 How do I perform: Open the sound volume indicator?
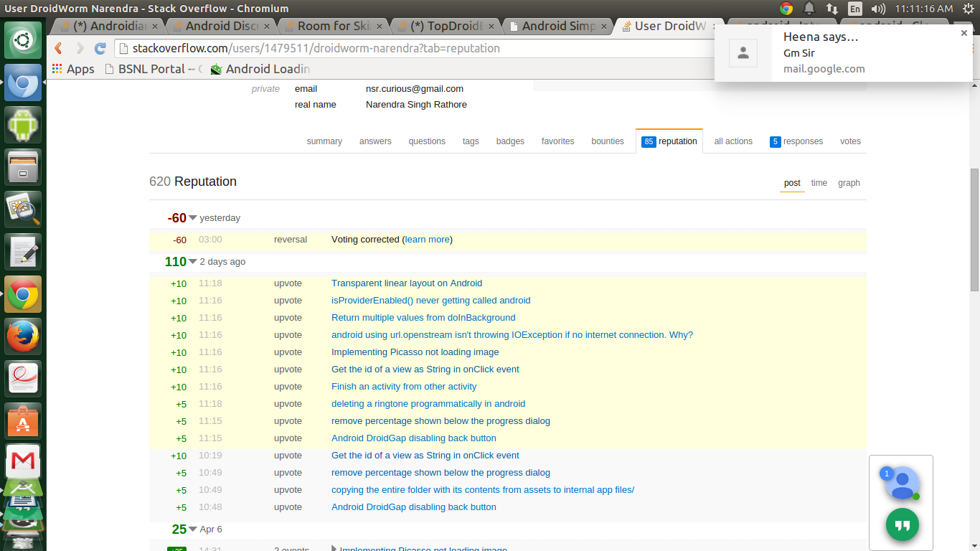(877, 9)
